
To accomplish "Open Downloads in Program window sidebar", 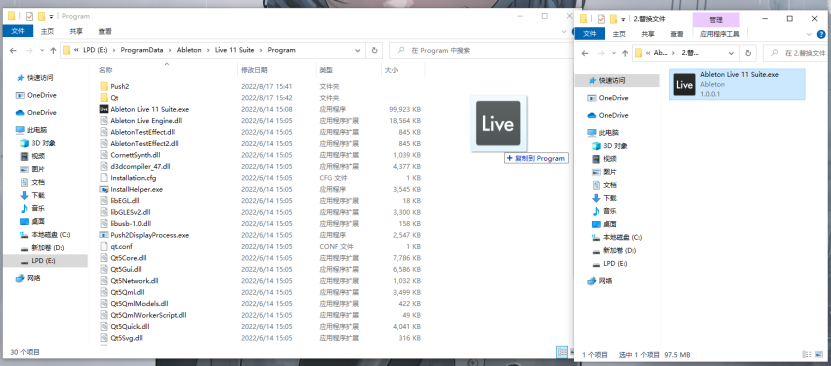I will tap(33, 195).
